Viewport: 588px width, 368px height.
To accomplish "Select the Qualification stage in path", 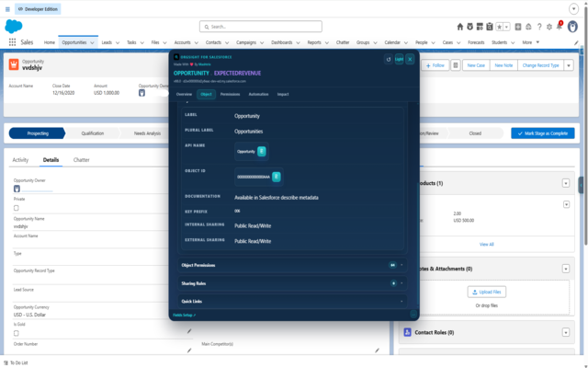I will (93, 133).
